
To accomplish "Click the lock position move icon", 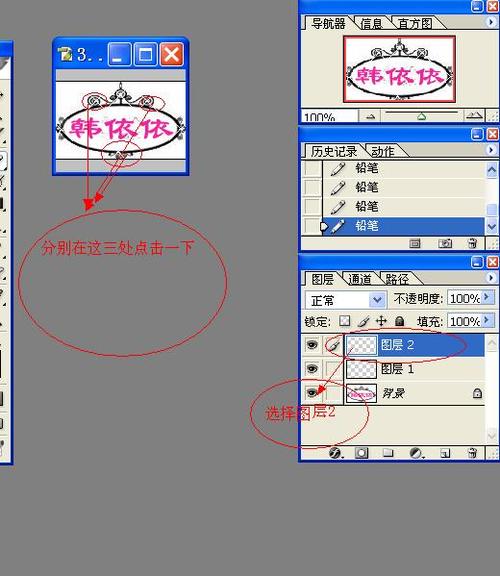I will 381,321.
